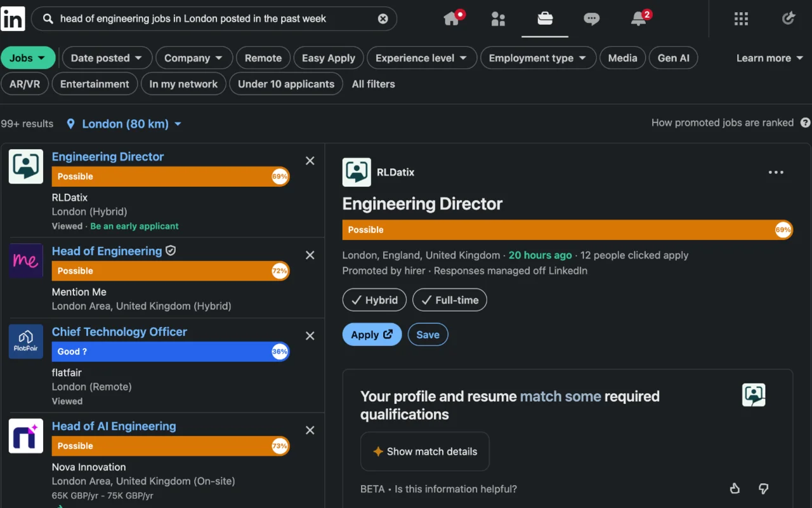Expand the Experience level filter
812x508 pixels.
tap(421, 58)
